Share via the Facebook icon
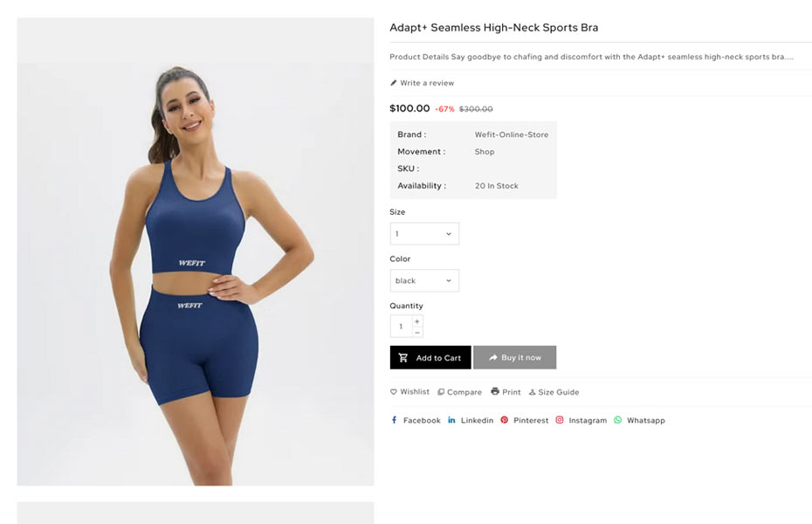 click(x=394, y=420)
